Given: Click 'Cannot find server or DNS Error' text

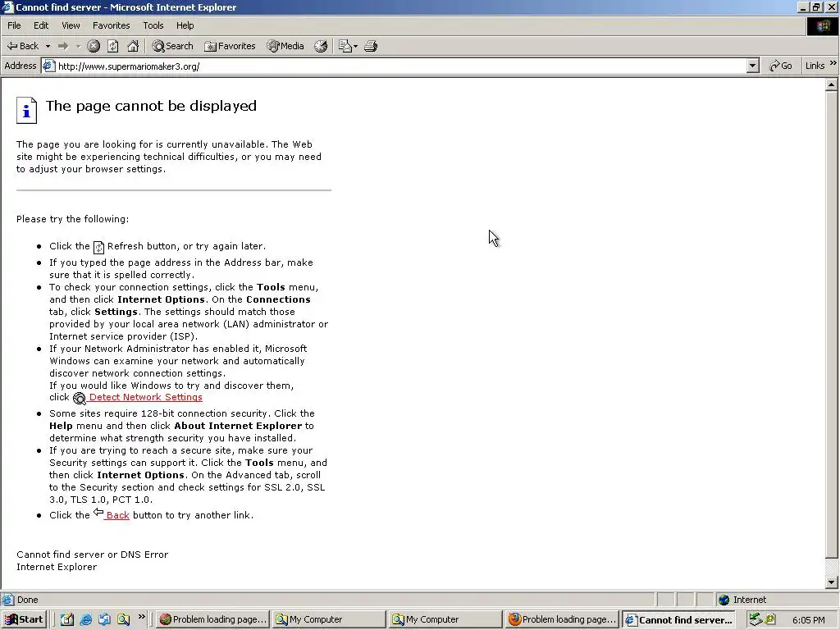Looking at the screenshot, I should tap(92, 555).
